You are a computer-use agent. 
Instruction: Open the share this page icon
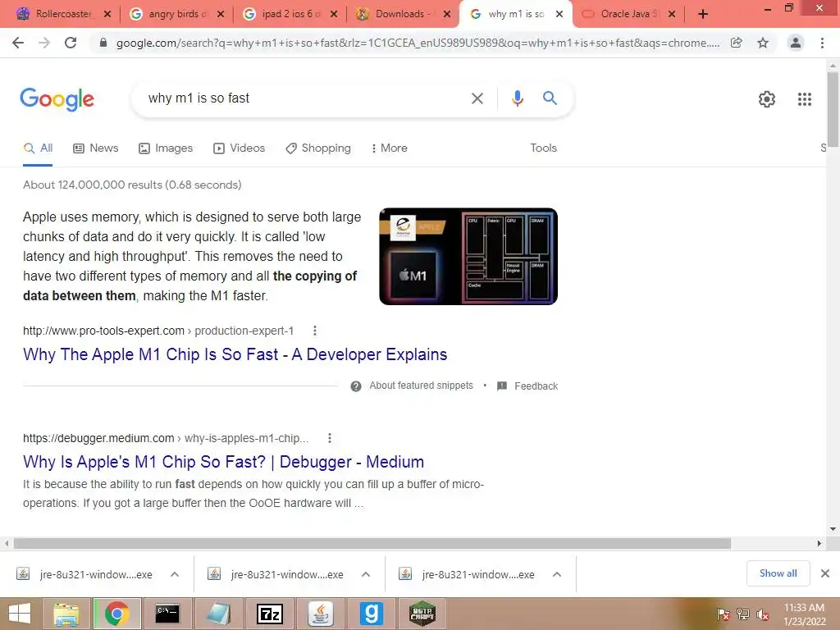tap(737, 43)
